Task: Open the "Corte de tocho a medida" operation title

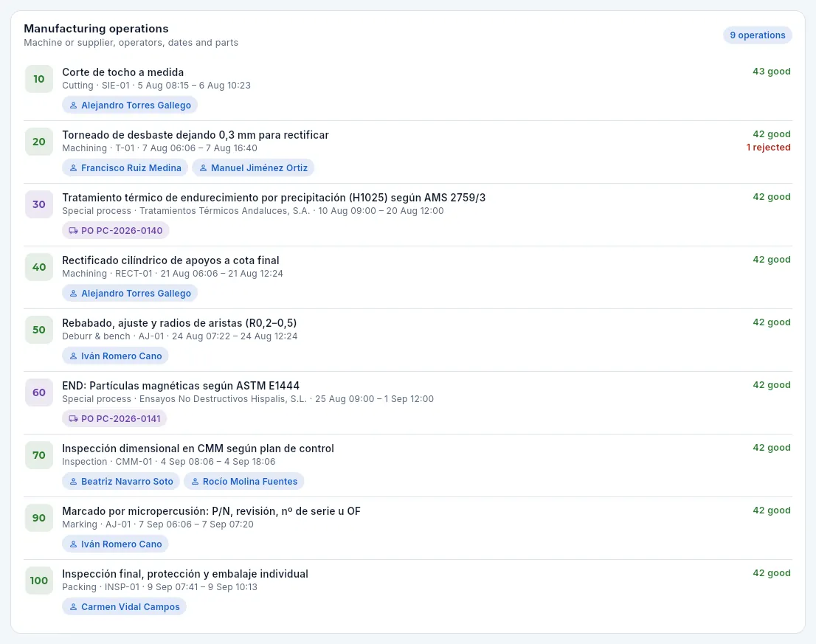Action: (122, 72)
